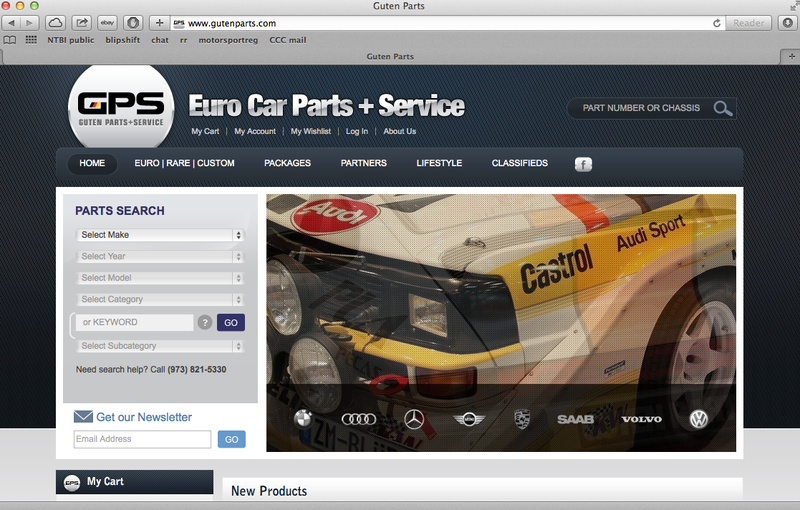Select the MINI winged logo

pyautogui.click(x=469, y=419)
